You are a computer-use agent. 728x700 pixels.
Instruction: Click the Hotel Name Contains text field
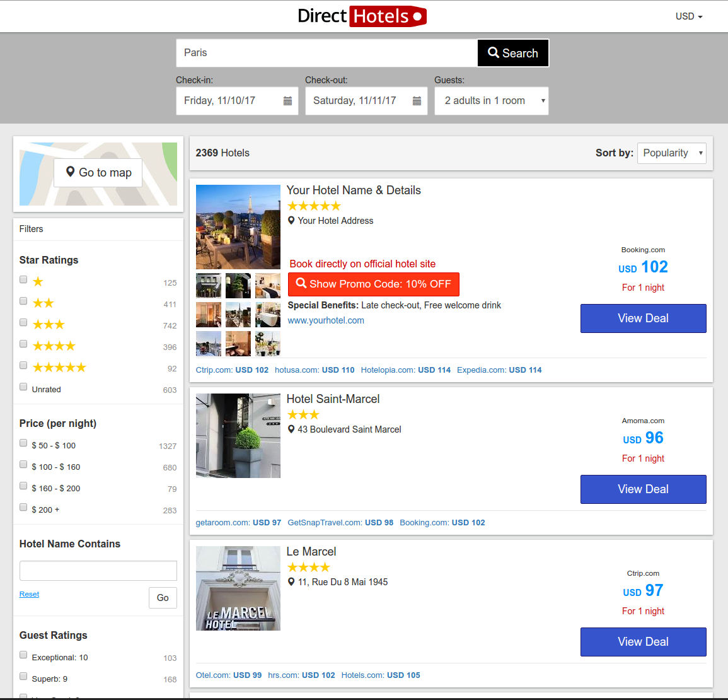click(x=98, y=570)
